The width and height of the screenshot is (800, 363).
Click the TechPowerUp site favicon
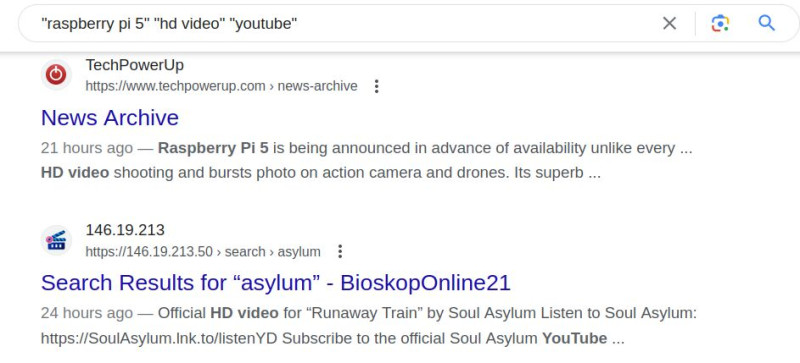pos(56,75)
